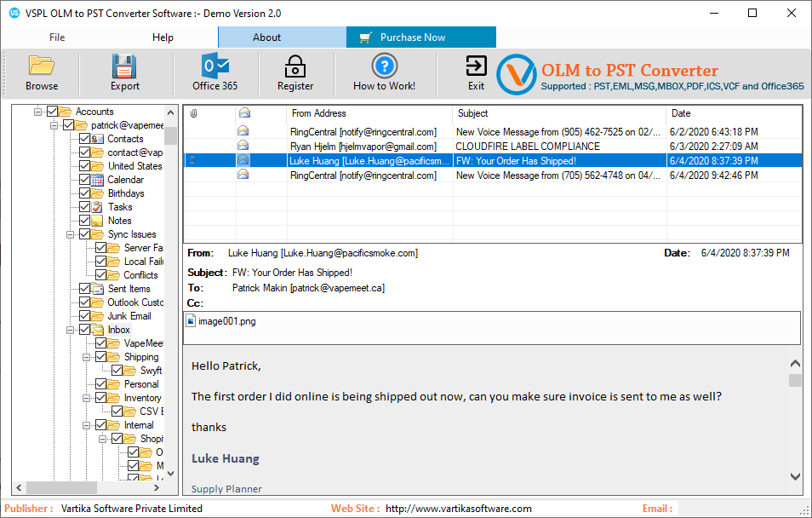This screenshot has width=812, height=518.
Task: Toggle the Sent Items checkbox
Action: [x=85, y=288]
